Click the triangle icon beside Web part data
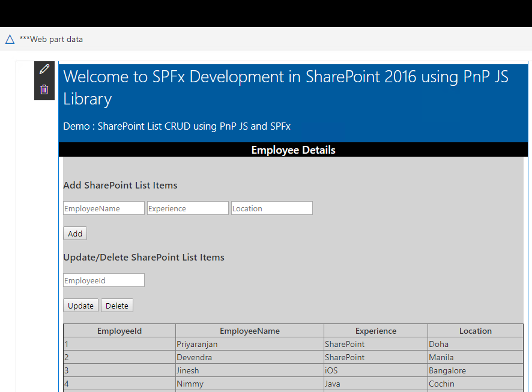Screen dimensions: 532x392 pos(10,40)
